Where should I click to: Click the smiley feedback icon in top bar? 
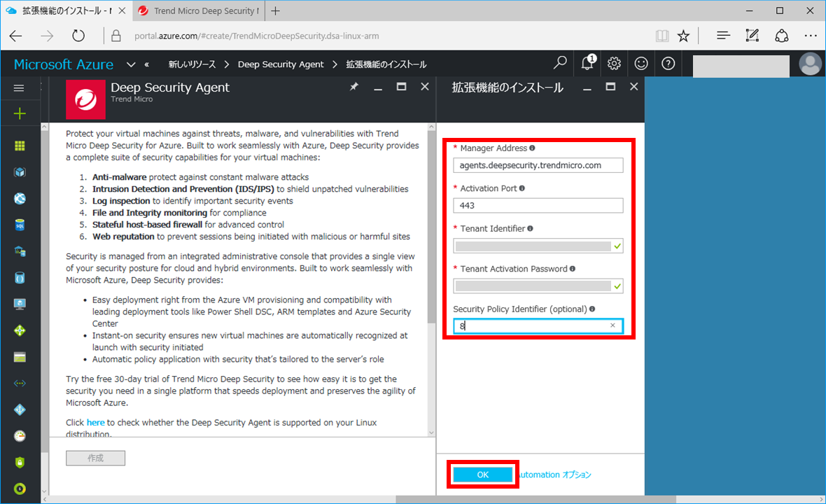640,64
